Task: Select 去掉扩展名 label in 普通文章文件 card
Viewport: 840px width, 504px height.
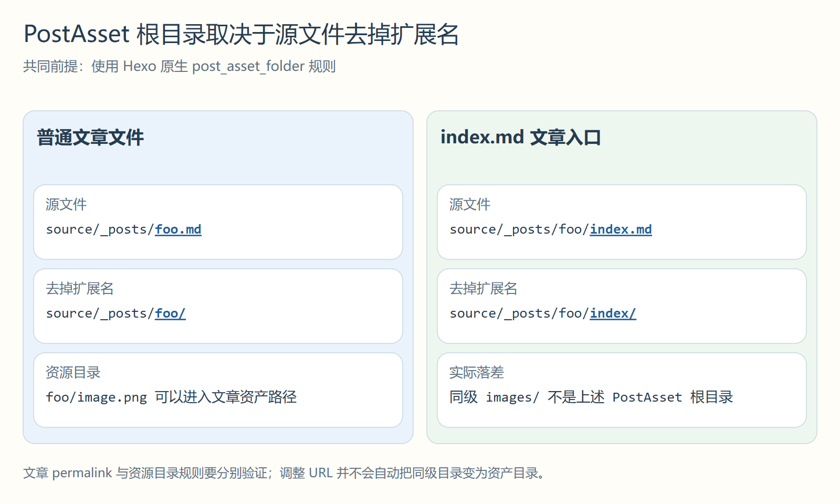Action: pos(80,288)
